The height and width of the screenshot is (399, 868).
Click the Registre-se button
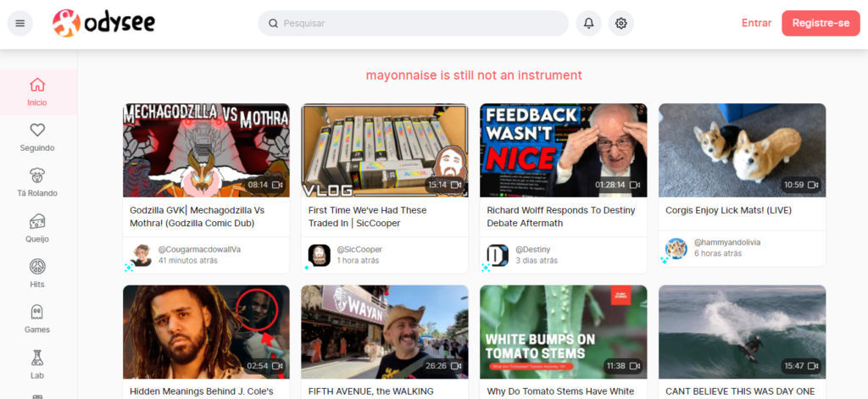[821, 23]
